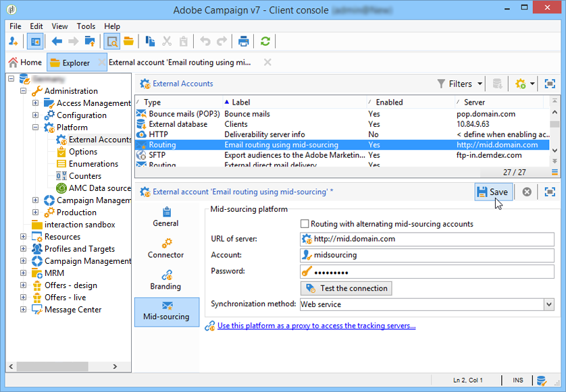Open the gear actions dropdown arrow
This screenshot has height=392, width=566.
coord(532,84)
